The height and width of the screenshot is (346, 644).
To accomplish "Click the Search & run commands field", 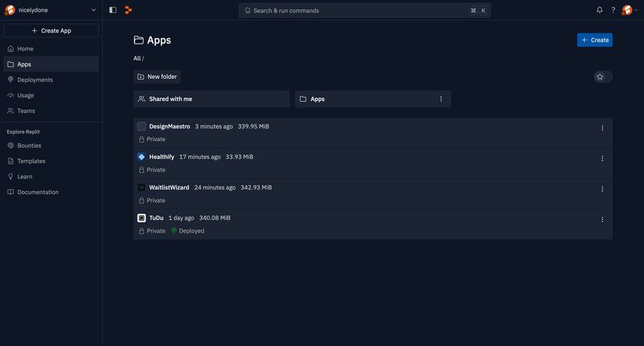I will point(364,10).
